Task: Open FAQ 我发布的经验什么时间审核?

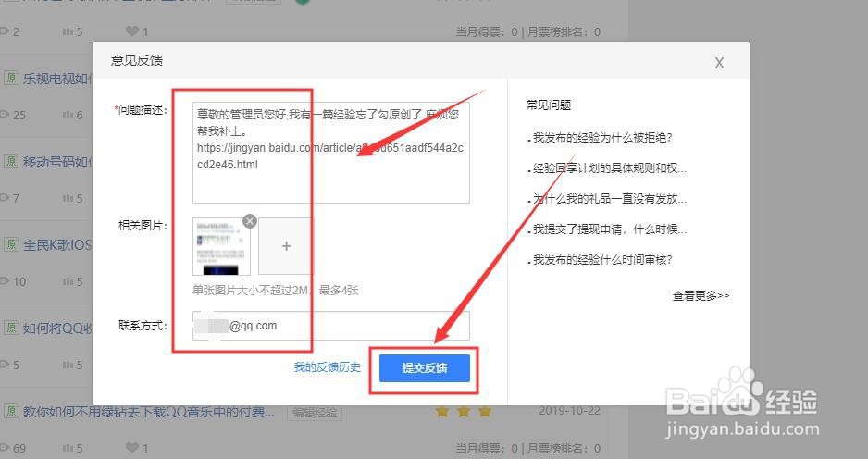Action: pos(602,260)
